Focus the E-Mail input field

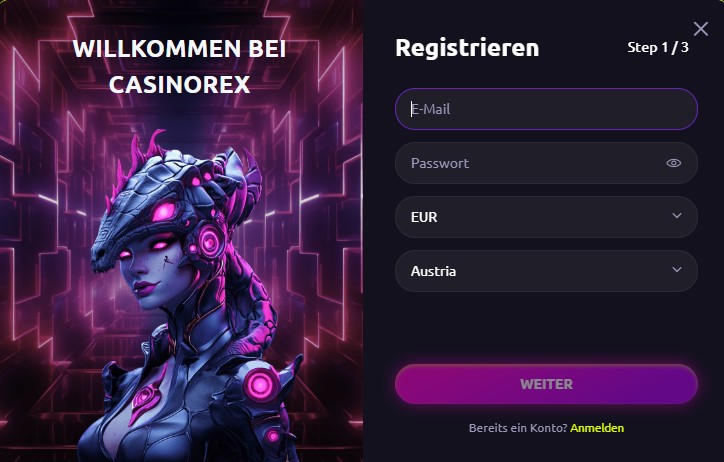546,109
